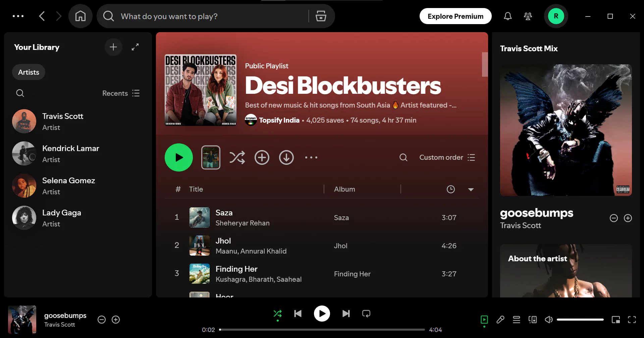This screenshot has height=338, width=644.
Task: Click the Desi Blockbusters cover art
Action: click(201, 90)
